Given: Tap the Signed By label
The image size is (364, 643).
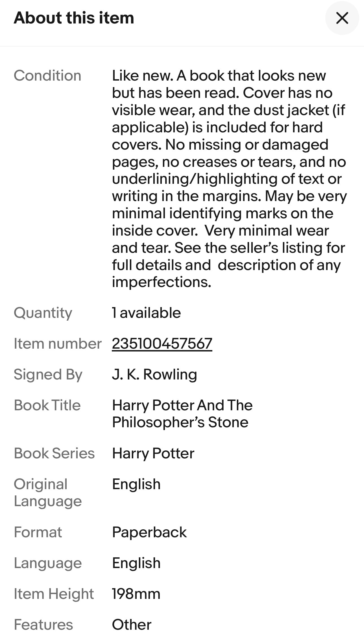Looking at the screenshot, I should 48,374.
